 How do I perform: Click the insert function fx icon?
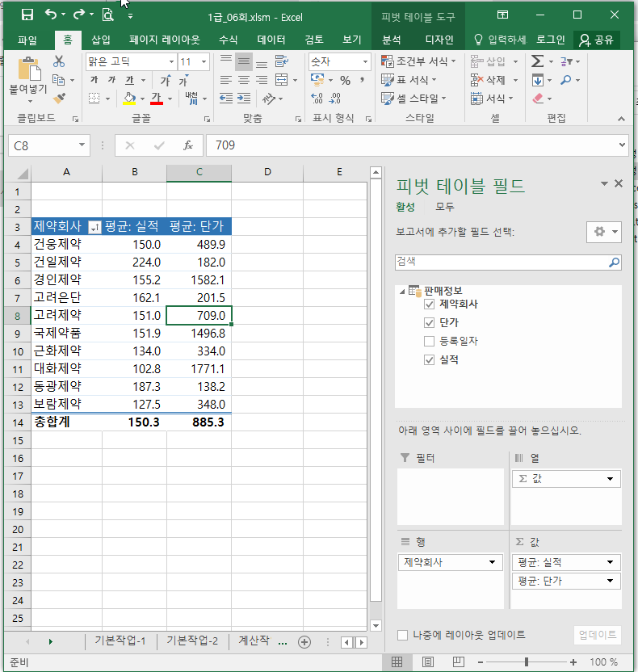coord(187,145)
